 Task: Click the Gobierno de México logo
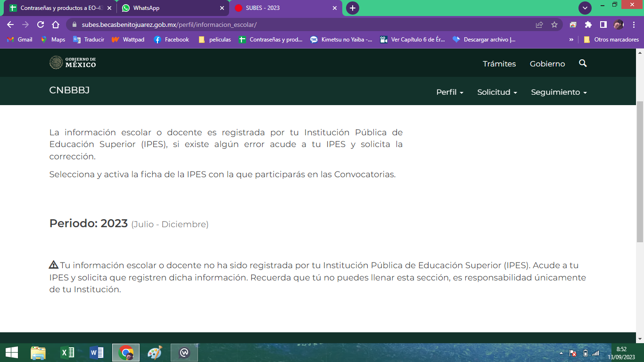pos(73,63)
